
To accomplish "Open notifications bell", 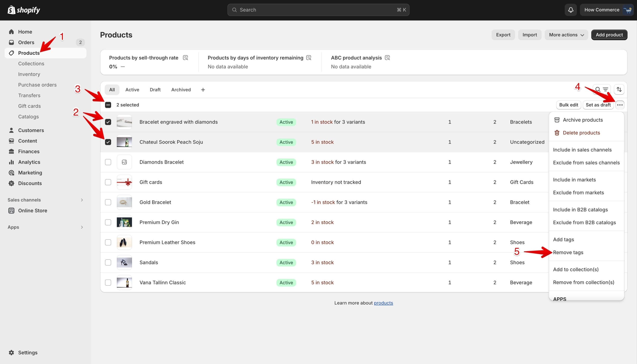I will point(571,10).
